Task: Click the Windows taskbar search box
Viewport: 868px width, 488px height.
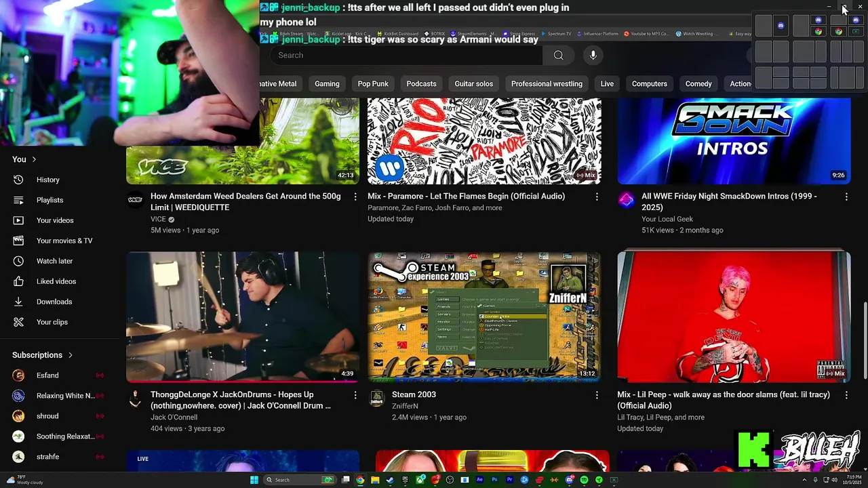Action: (298, 480)
